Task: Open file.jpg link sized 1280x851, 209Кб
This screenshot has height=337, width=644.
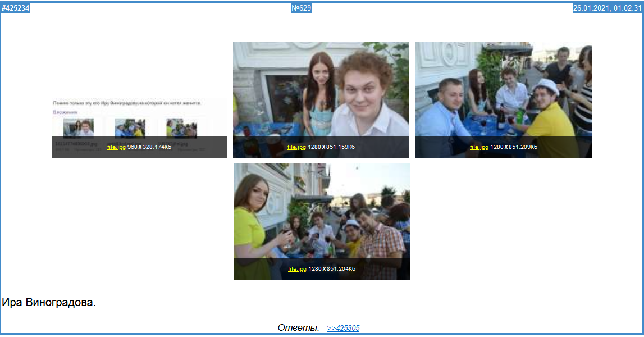Action: (479, 147)
